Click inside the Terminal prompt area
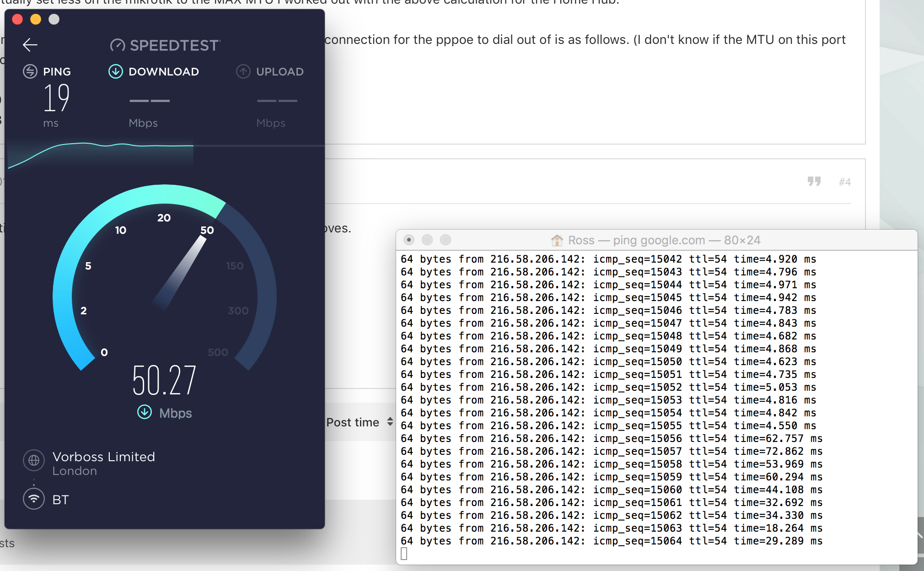Image resolution: width=924 pixels, height=571 pixels. click(x=404, y=553)
